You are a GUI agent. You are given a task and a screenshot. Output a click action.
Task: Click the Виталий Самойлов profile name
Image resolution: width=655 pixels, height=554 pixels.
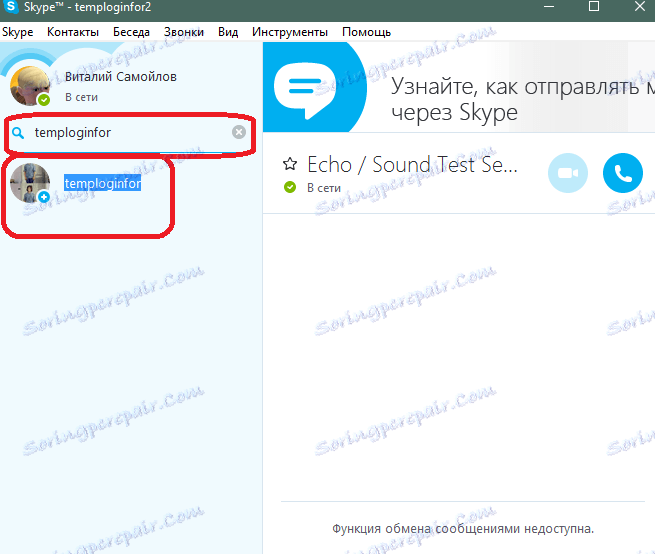coord(121,77)
